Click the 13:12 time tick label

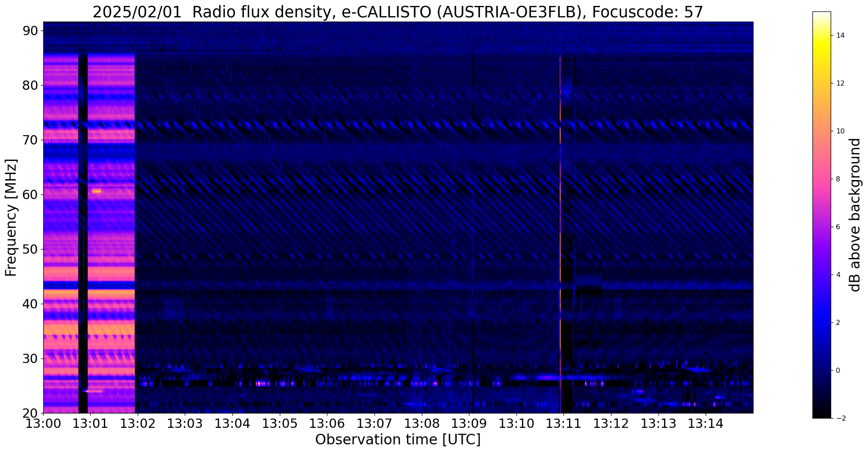click(611, 424)
